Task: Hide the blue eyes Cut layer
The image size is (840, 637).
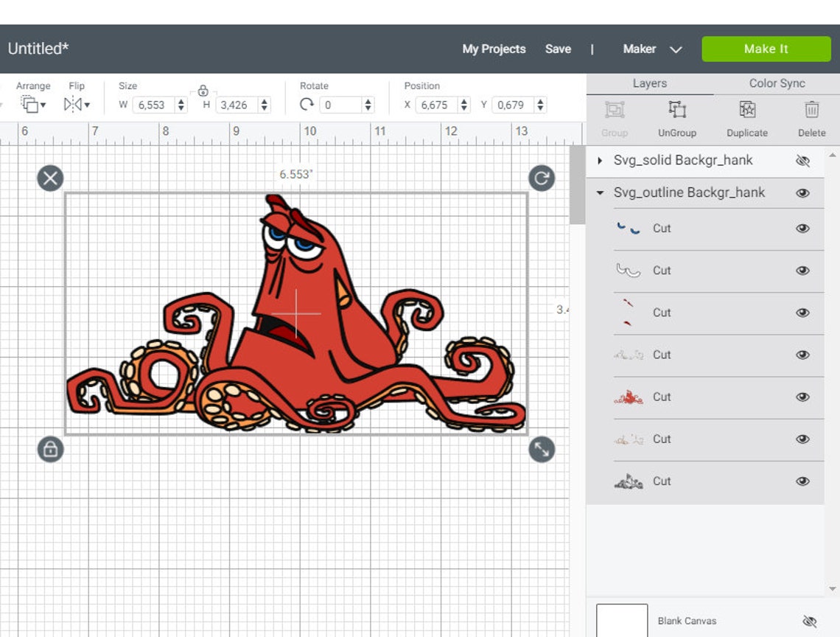Action: coord(802,229)
